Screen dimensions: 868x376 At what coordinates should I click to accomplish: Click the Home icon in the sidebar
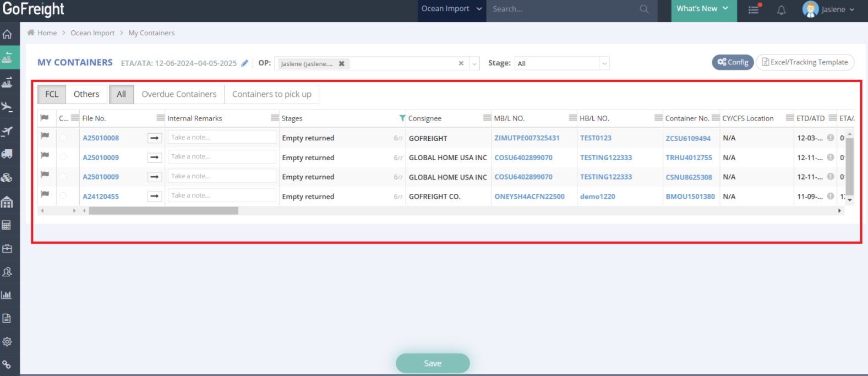pos(7,34)
